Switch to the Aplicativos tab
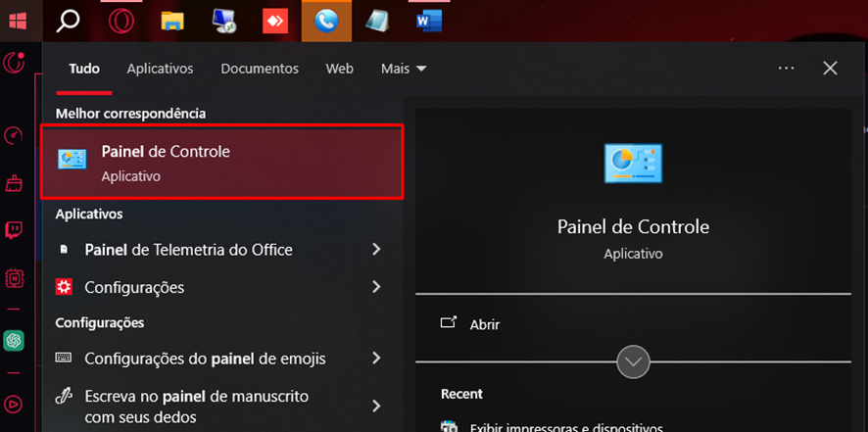This screenshot has height=432, width=868. (x=160, y=69)
